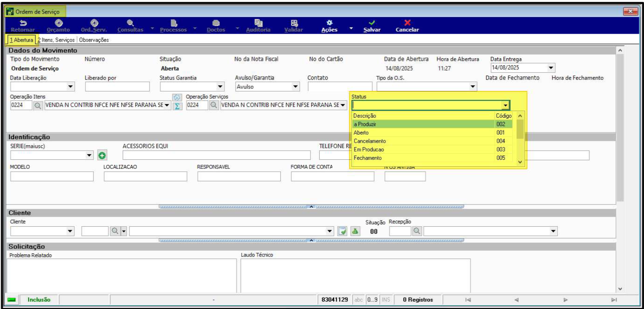
Task: Click the Status list scrollbar down arrow
Action: point(520,162)
